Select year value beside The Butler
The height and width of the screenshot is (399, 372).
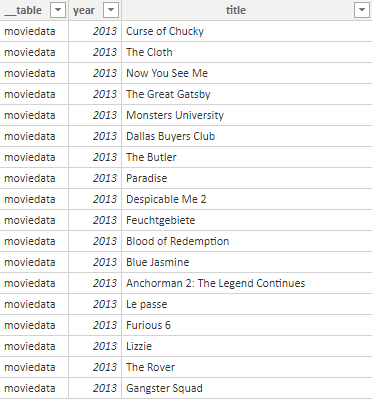click(95, 157)
